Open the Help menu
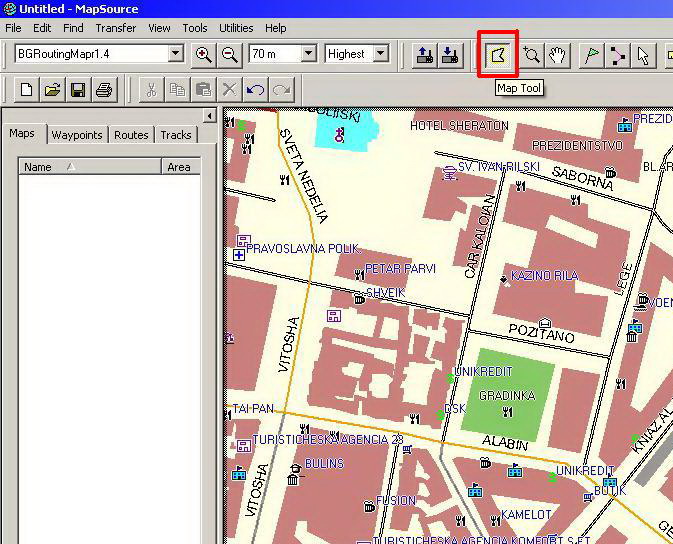 pyautogui.click(x=276, y=28)
